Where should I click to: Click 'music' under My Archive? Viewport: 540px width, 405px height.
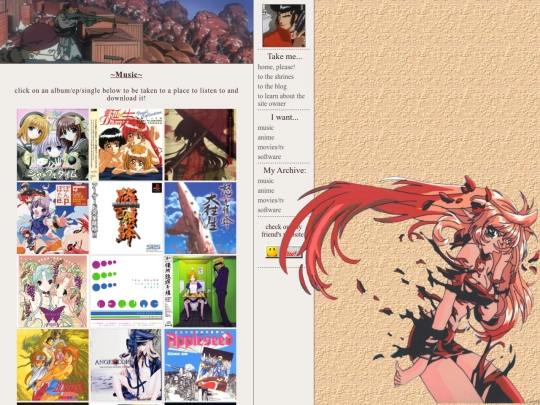tap(266, 181)
